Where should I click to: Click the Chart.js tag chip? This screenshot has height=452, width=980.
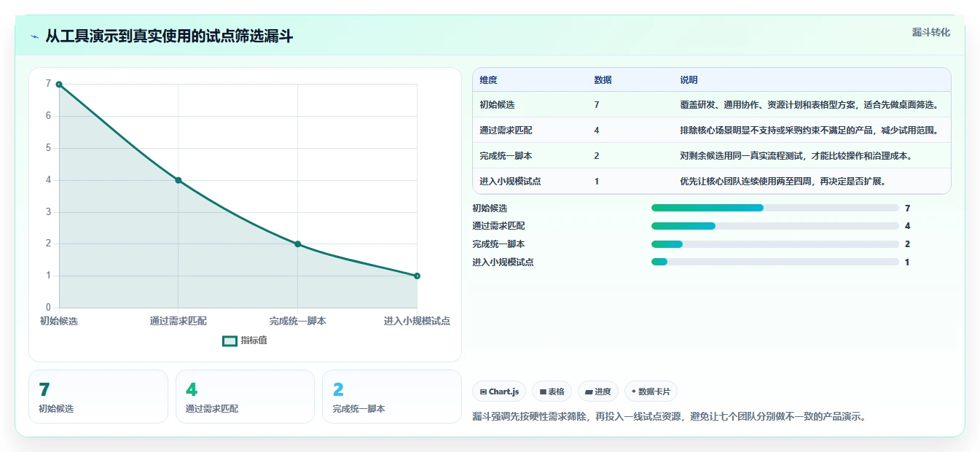click(499, 391)
